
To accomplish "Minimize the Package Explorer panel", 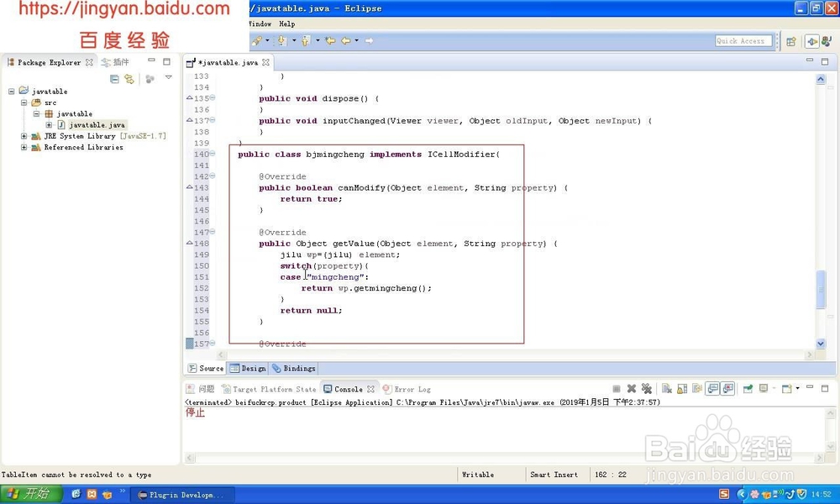I will coord(151,61).
